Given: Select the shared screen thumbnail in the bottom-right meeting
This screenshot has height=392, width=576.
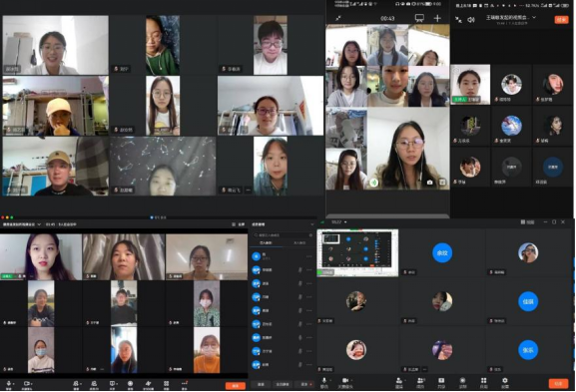Looking at the screenshot, I should click(x=357, y=252).
